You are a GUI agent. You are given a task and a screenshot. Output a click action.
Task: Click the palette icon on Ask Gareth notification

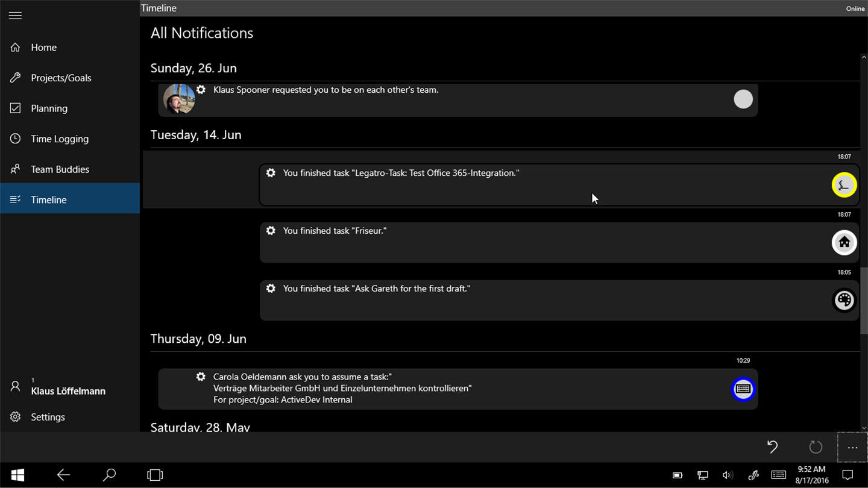[x=844, y=300]
